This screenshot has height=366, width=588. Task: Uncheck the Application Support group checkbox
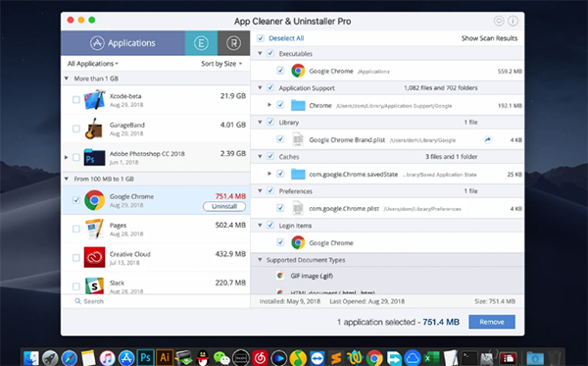(x=270, y=88)
